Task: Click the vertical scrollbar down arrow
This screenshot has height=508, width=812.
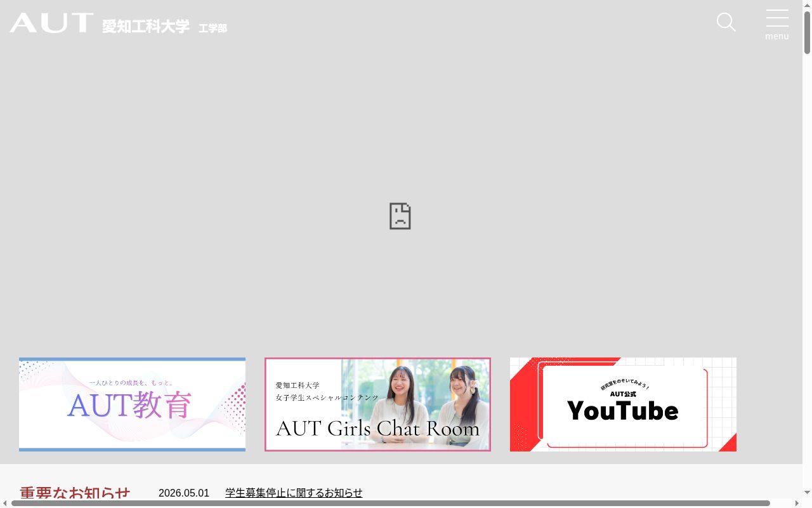Action: pos(807,493)
